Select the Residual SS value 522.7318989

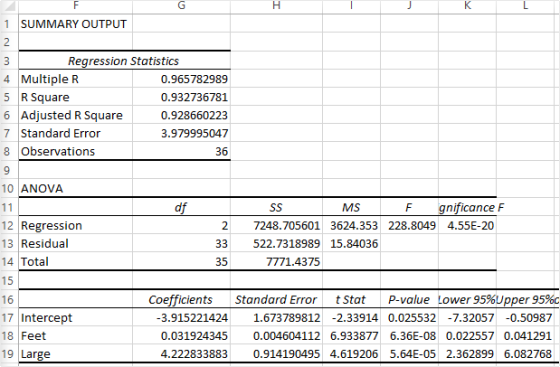[276, 243]
